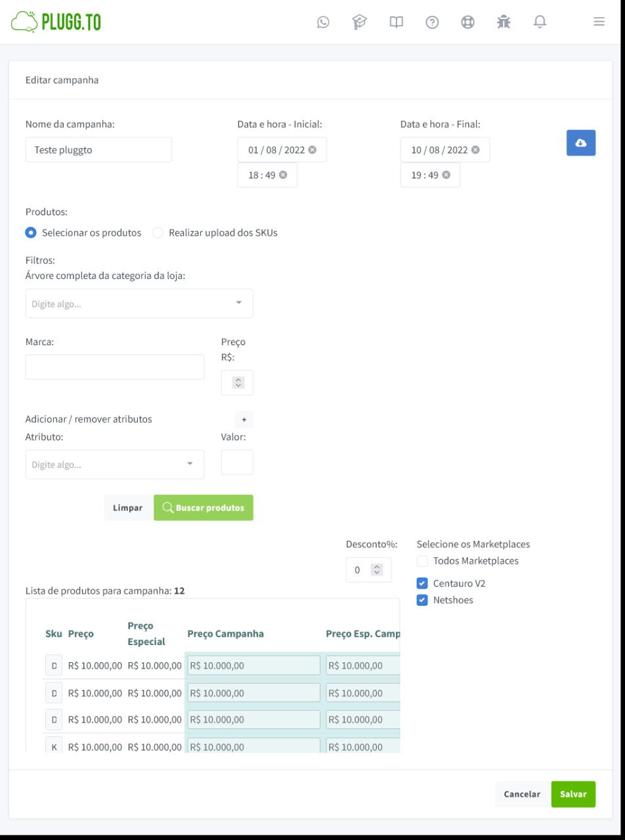Image resolution: width=625 pixels, height=840 pixels.
Task: Open the WhatsApp contact icon
Action: (323, 22)
